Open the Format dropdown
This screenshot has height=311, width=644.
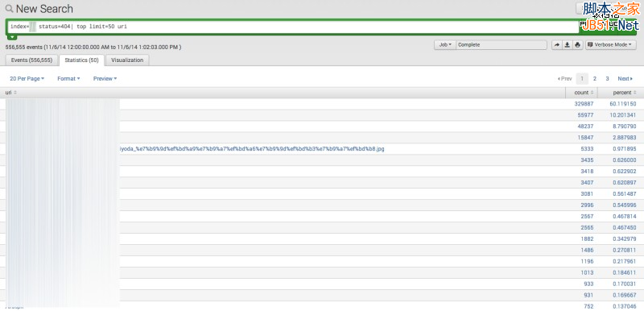click(x=68, y=78)
